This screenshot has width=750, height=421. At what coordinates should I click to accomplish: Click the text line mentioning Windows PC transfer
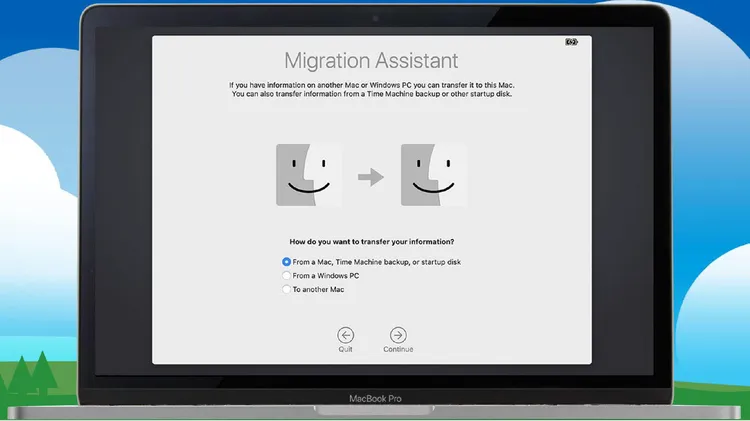click(372, 85)
